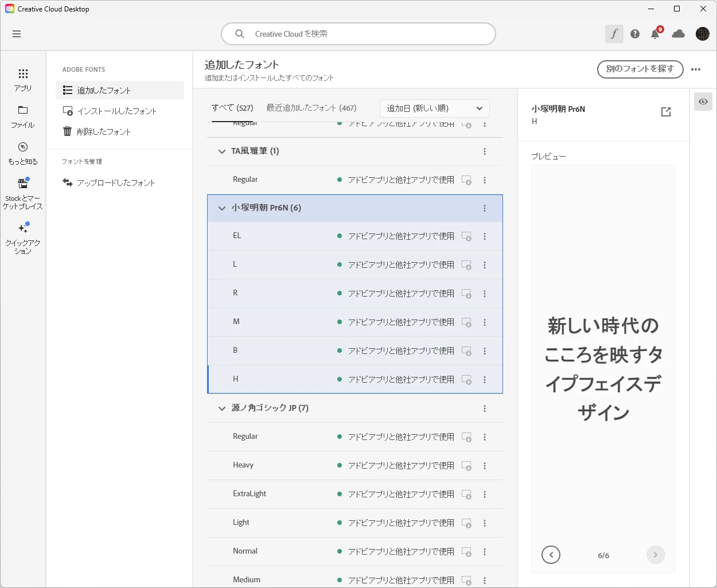Click the font preview sample text
This screenshot has width=717, height=588.
coord(603,369)
